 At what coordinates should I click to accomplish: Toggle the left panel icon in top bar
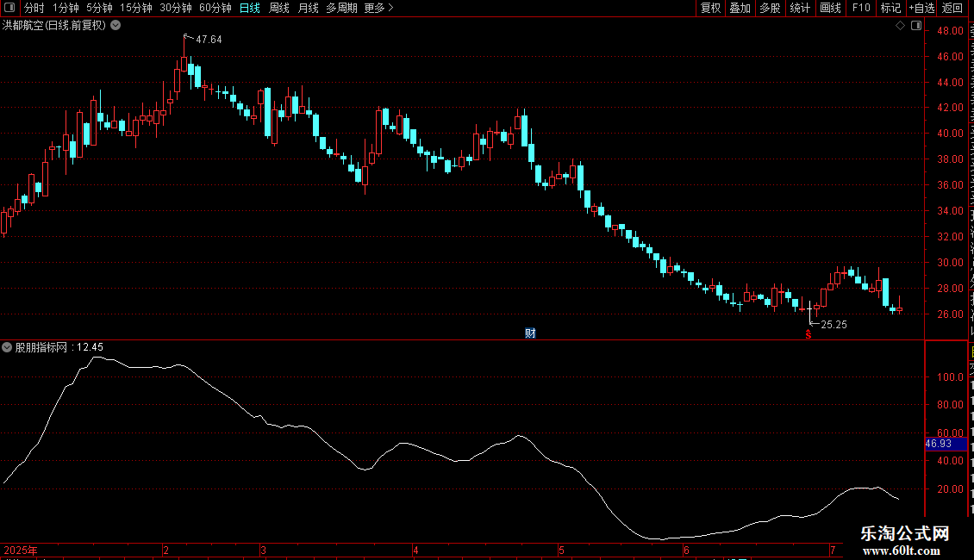(9, 8)
